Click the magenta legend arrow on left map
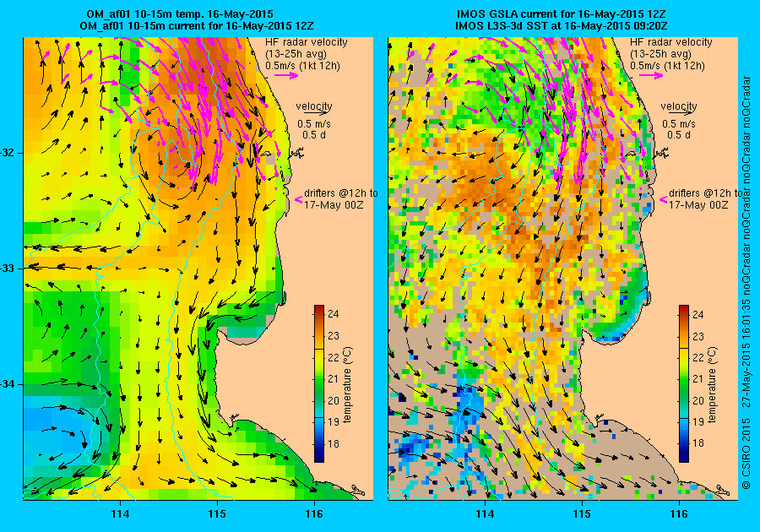760x532 pixels. 286,75
